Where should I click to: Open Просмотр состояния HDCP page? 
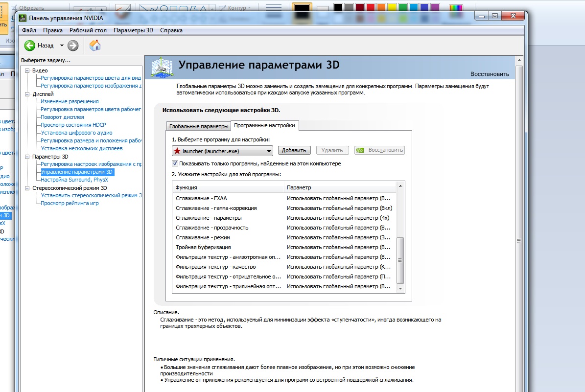(x=73, y=125)
